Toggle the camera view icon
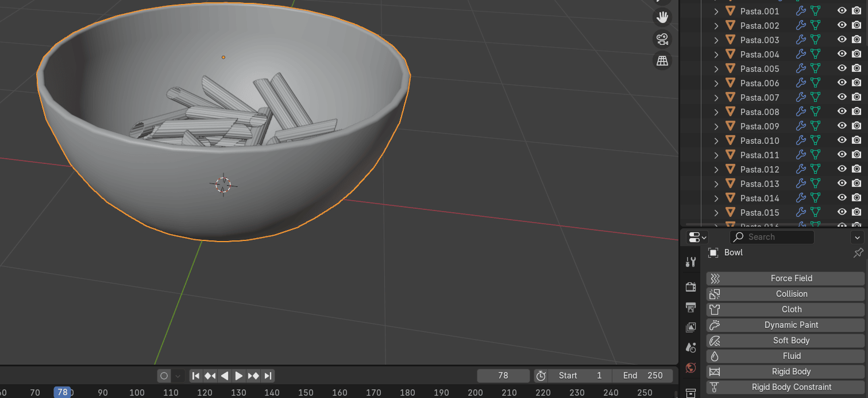This screenshot has width=868, height=398. pos(662,39)
